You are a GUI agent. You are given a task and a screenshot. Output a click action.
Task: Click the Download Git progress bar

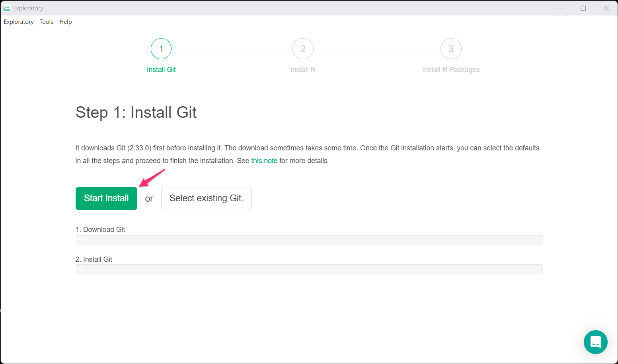click(309, 239)
